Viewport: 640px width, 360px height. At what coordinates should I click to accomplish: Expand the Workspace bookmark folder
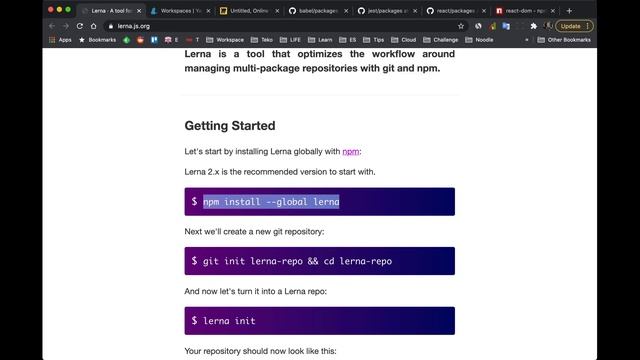(x=225, y=40)
